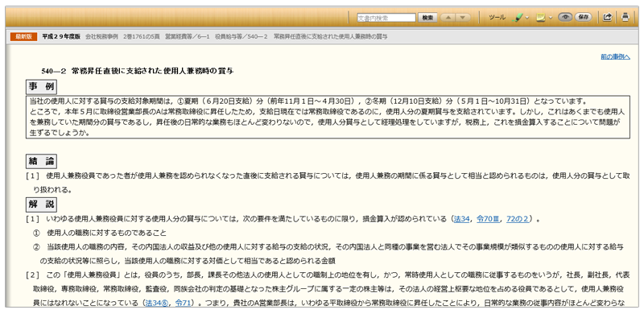Click the 最新版 orange badge
The height and width of the screenshot is (314, 644).
tap(24, 36)
